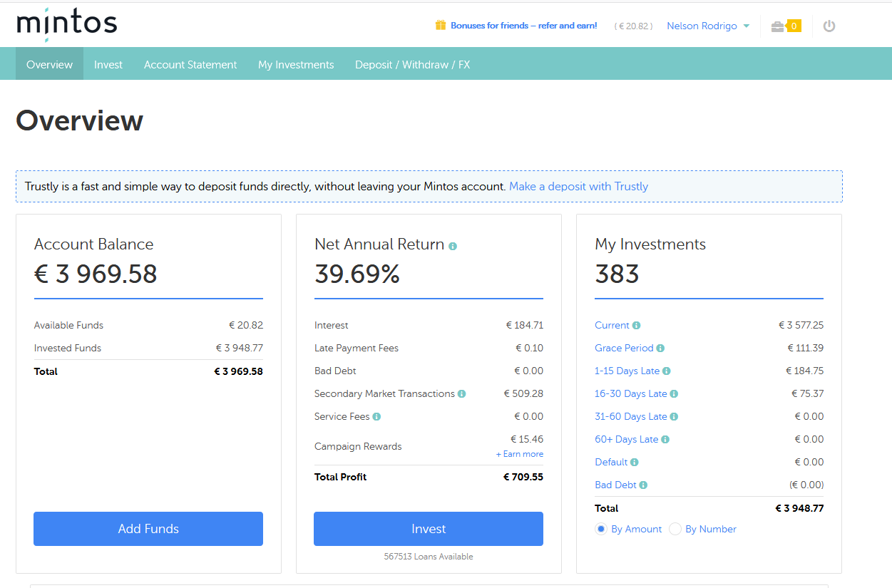The height and width of the screenshot is (588, 892).
Task: Open the briefcase notifications icon
Action: 778,26
